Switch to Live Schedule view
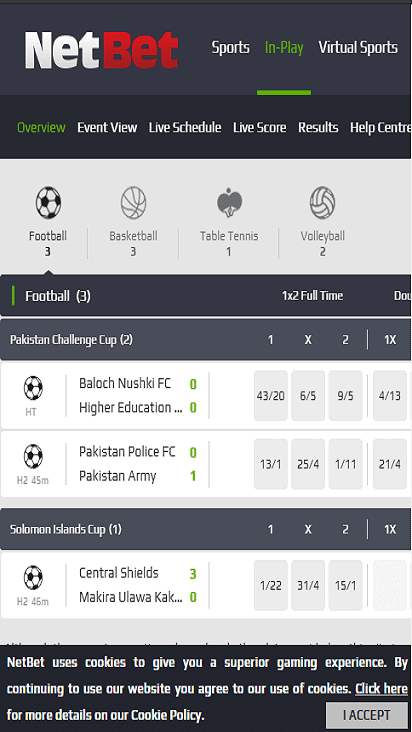This screenshot has width=412, height=732. (x=185, y=127)
